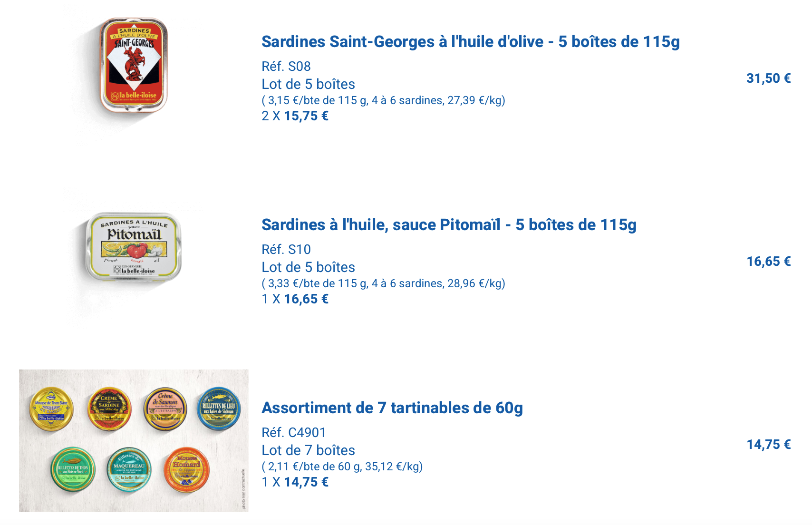Screen dimensions: 812x525
Task: Click the 3,33 €/bte unit price details
Action: (383, 283)
